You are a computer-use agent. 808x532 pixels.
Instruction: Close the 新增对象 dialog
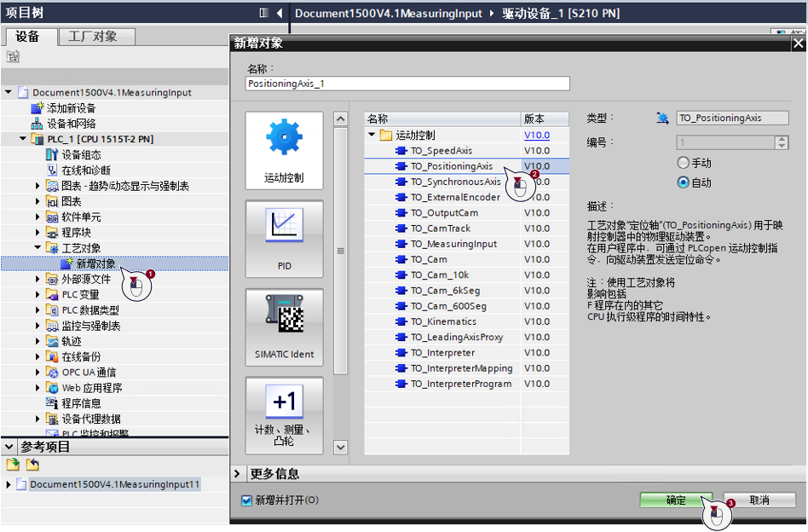click(799, 43)
